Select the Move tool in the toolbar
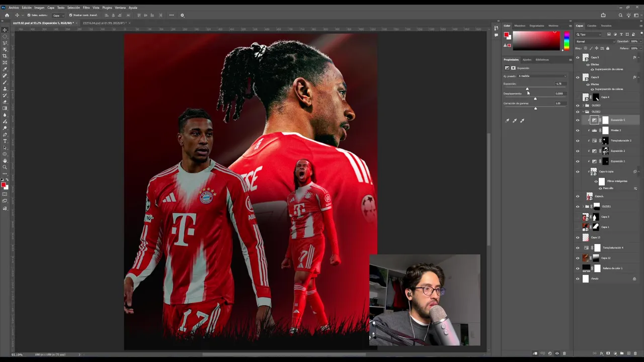The height and width of the screenshot is (362, 644). click(5, 30)
